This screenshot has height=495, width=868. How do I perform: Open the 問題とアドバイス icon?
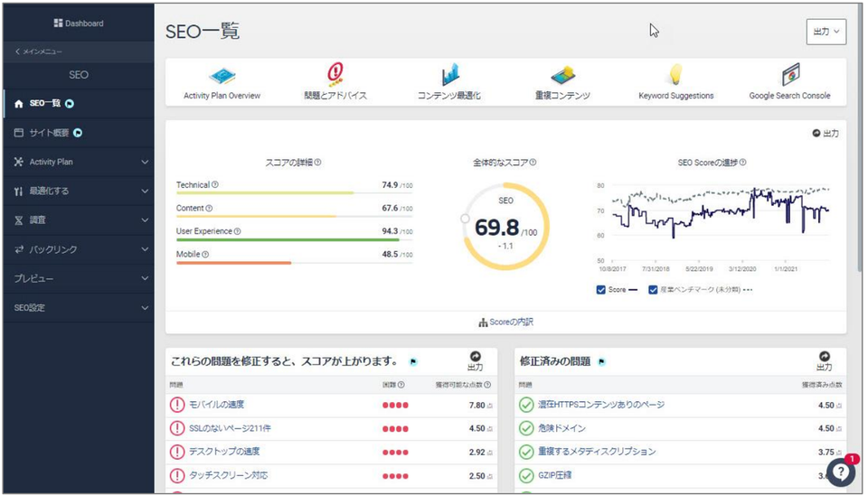point(335,75)
